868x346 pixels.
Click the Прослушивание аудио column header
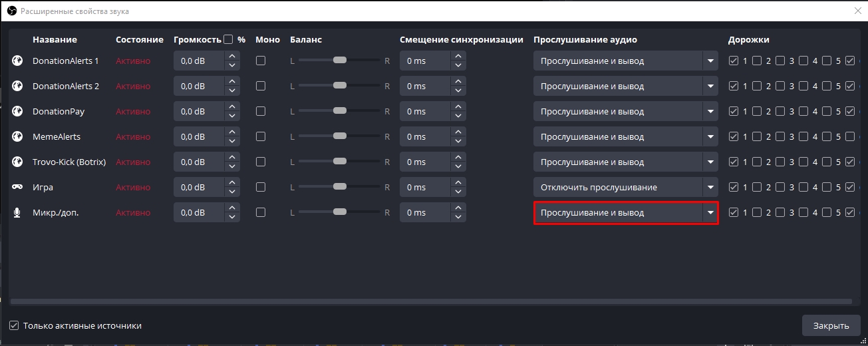click(x=585, y=39)
